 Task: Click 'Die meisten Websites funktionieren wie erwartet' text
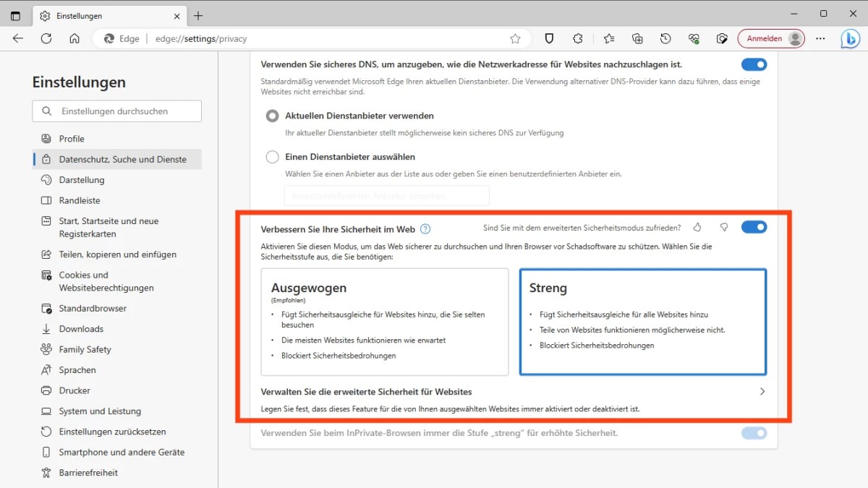tap(363, 340)
